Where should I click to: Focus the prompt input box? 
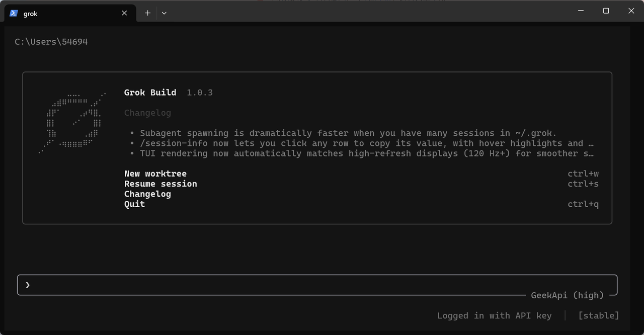coord(317,285)
